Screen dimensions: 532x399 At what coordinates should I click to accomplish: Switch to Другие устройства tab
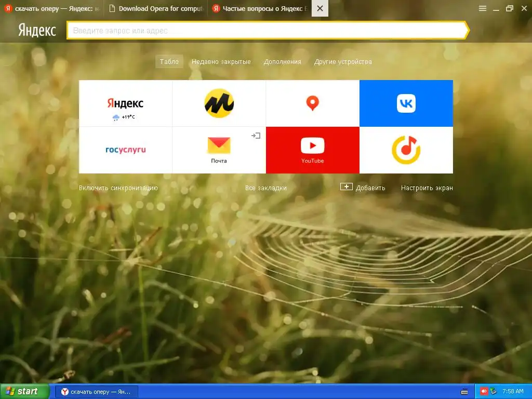pos(343,62)
